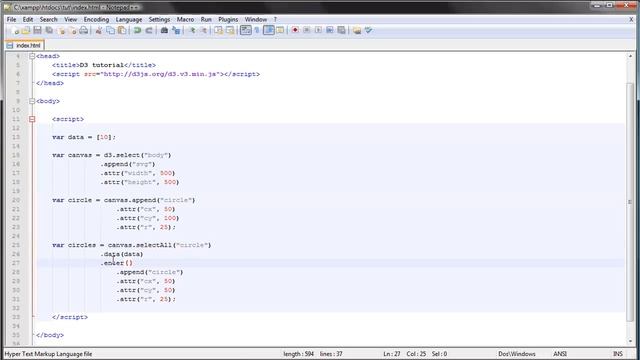Click the '.enter()' code line
640x360 pixels.
[x=116, y=263]
